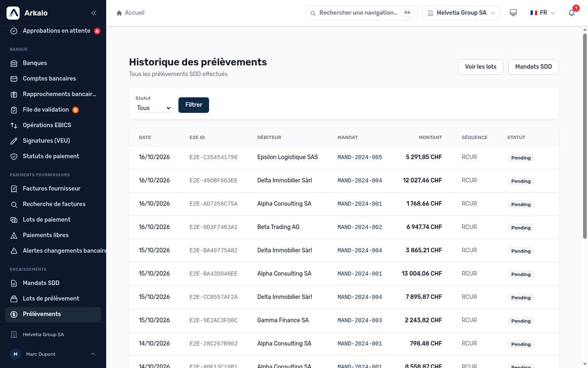This screenshot has height=368, width=588.
Task: Click Helvetia Group SA in sidebar footer
Action: coord(43,334)
